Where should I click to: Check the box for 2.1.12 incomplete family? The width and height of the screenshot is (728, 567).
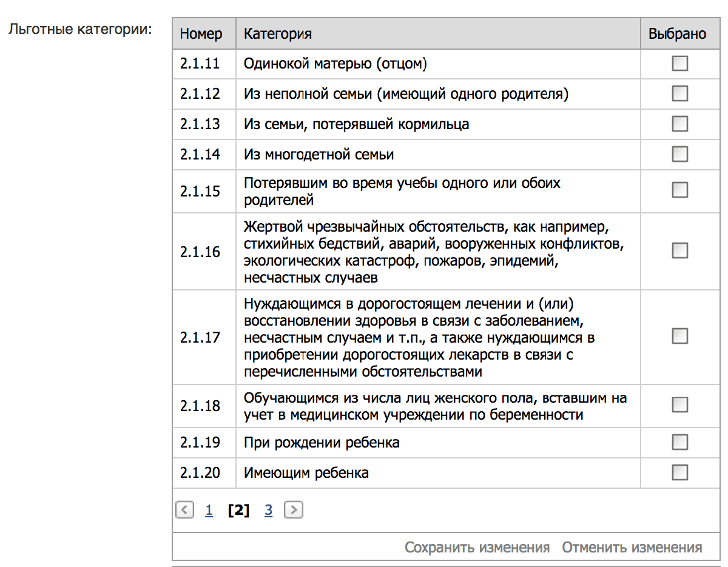tap(680, 93)
